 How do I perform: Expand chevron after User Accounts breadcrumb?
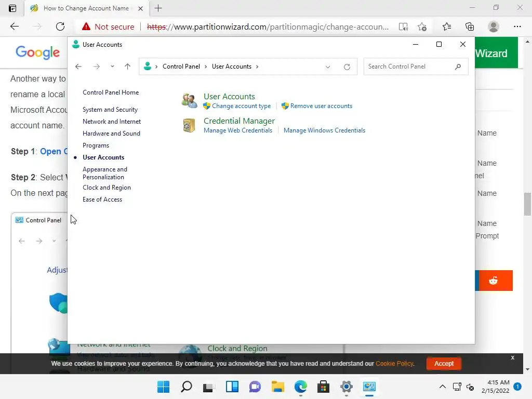coord(257,66)
